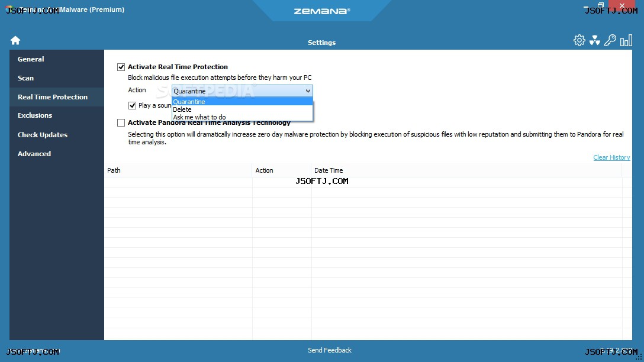Collapse the Action dropdown arrow

click(x=308, y=90)
